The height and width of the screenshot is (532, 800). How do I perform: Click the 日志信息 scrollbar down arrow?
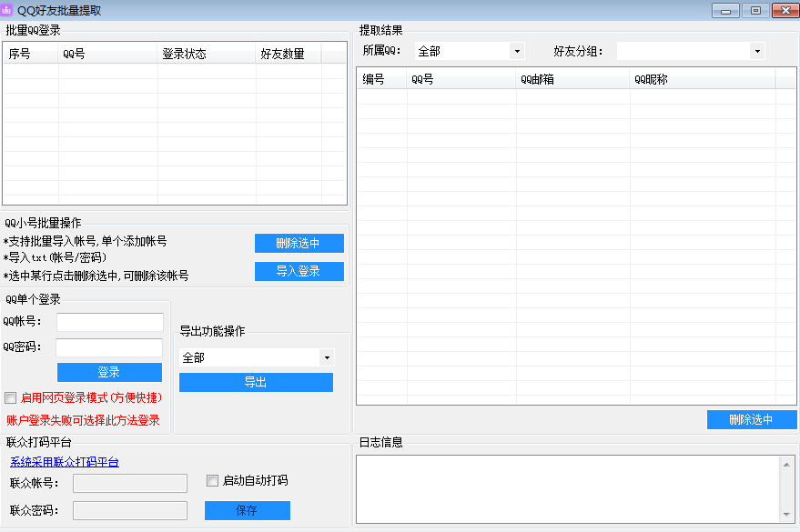pyautogui.click(x=786, y=514)
